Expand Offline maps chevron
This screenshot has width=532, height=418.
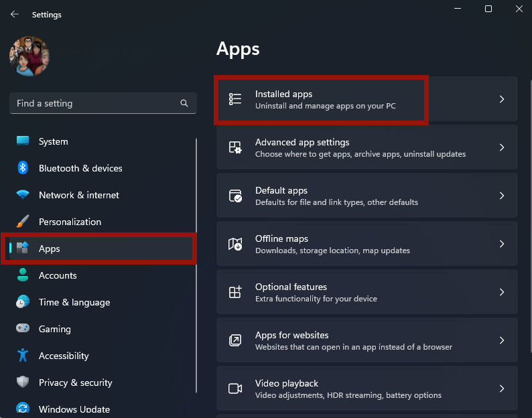point(502,244)
